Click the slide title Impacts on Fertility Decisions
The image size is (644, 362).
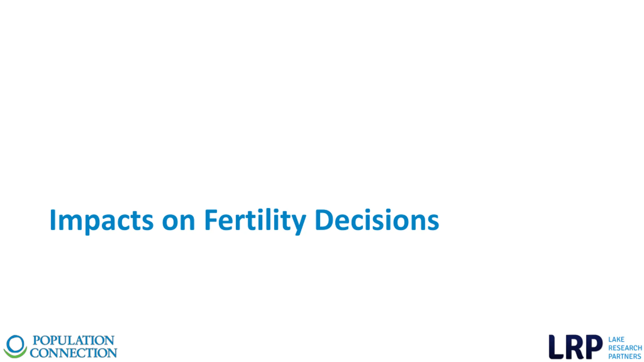click(x=245, y=221)
